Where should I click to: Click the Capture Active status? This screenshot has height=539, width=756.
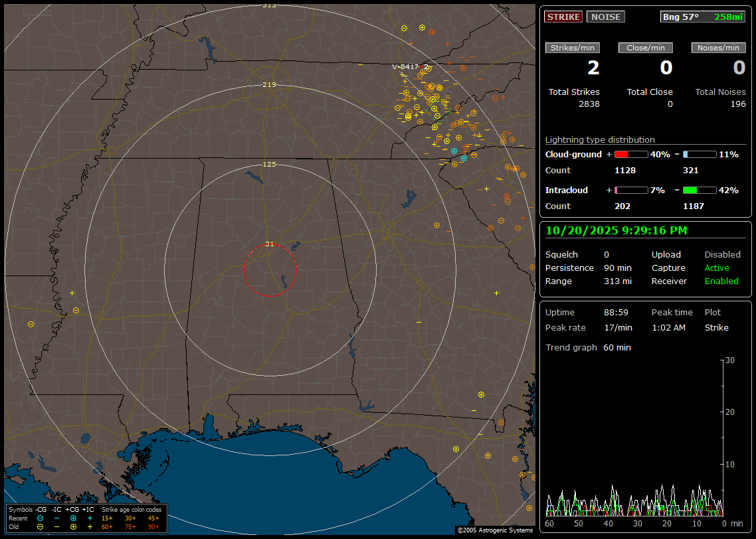717,268
